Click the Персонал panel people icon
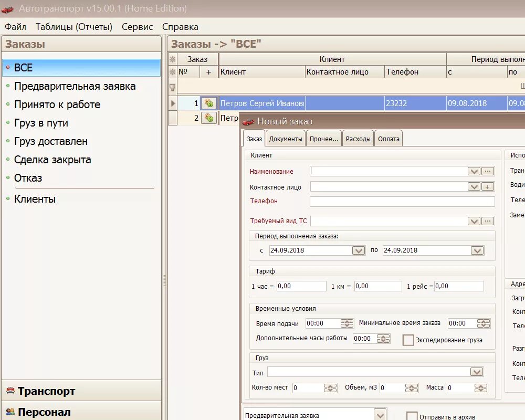525x420 pixels. click(x=10, y=411)
